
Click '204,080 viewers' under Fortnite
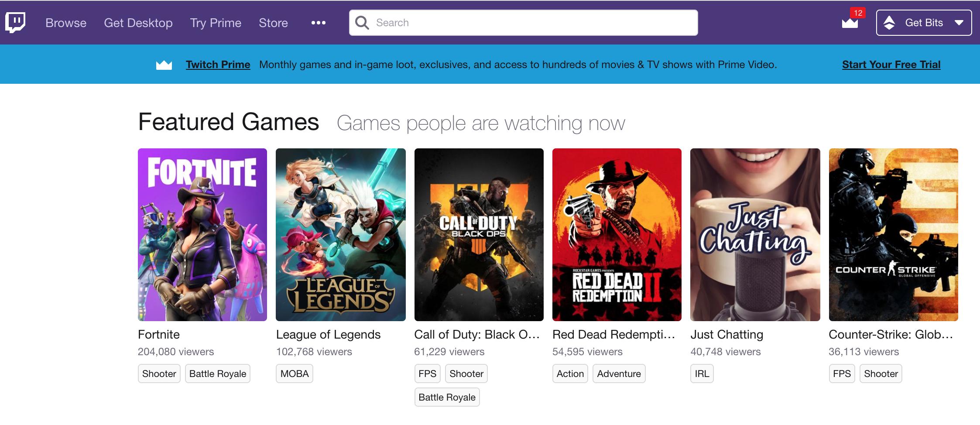pos(176,352)
